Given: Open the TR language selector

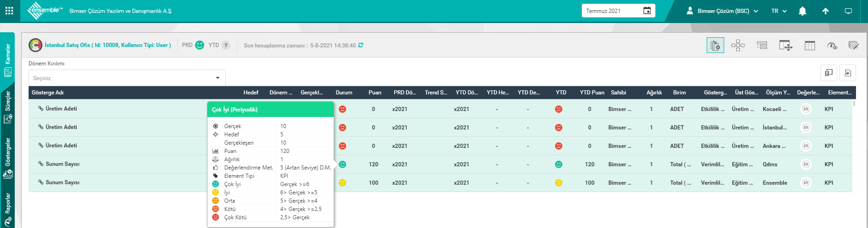Looking at the screenshot, I should point(779,11).
